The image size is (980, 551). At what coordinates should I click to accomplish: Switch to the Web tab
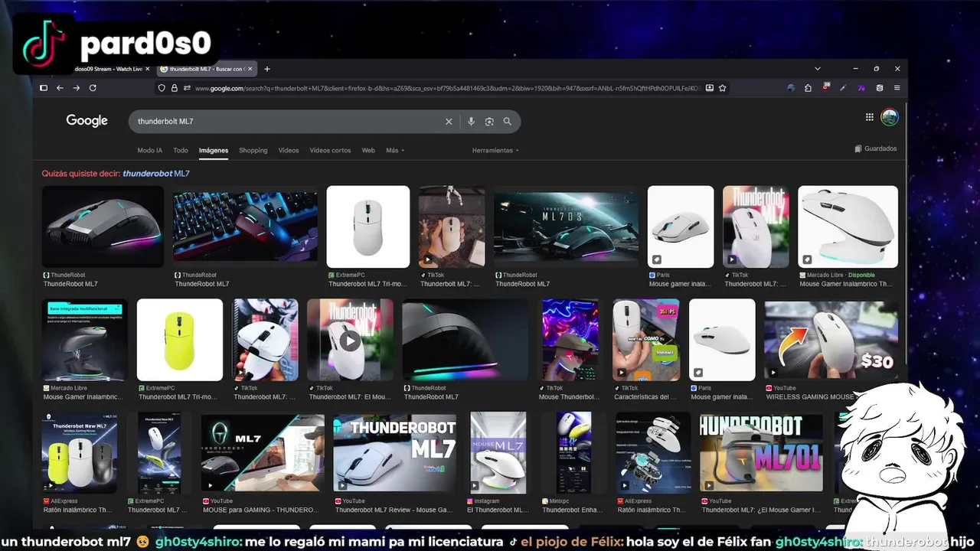(368, 150)
